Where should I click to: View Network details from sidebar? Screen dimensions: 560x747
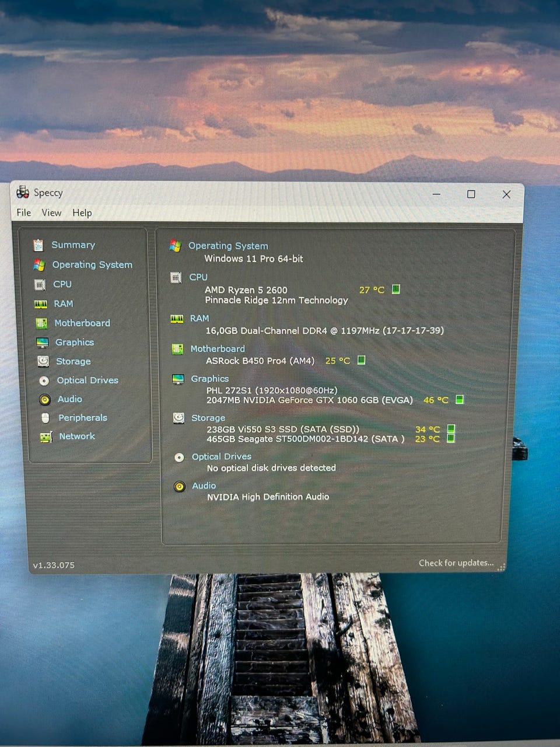pos(77,436)
